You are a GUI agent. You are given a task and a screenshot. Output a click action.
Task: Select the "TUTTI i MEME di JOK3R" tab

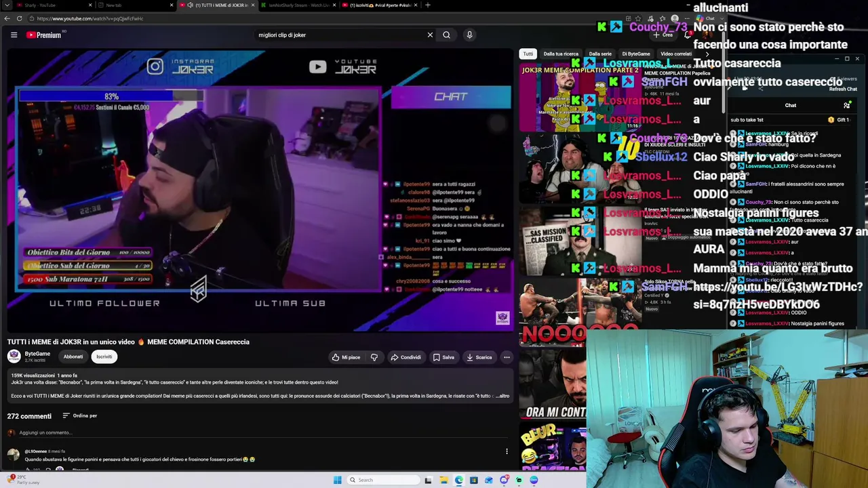(217, 5)
